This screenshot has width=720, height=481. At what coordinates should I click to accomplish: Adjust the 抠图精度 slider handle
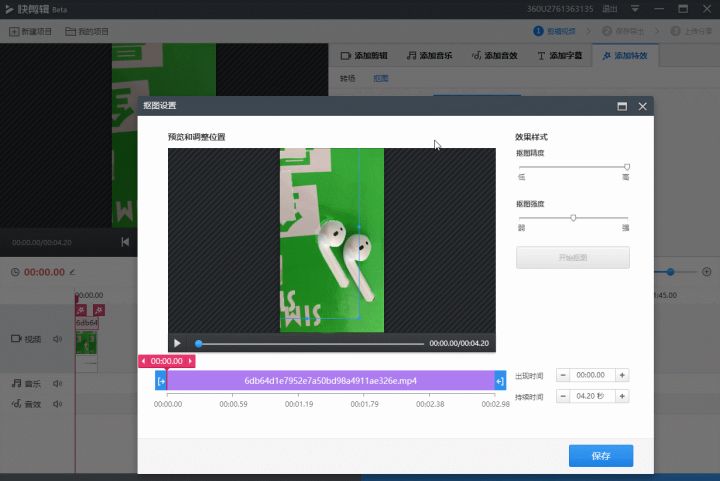pyautogui.click(x=627, y=167)
